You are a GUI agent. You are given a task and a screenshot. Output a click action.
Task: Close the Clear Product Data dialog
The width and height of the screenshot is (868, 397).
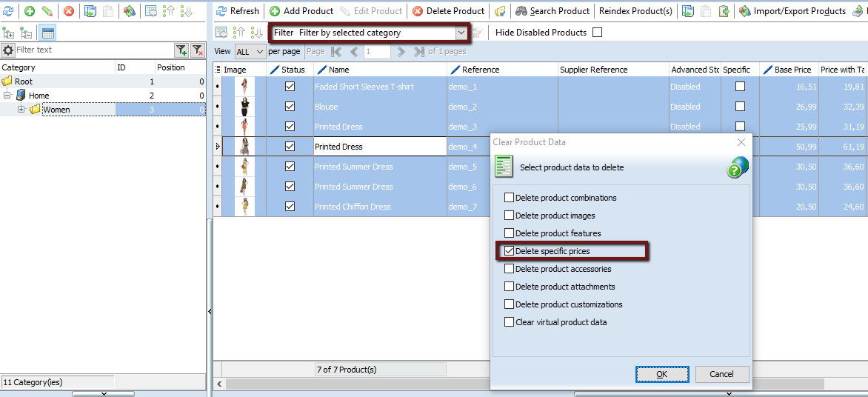click(x=742, y=142)
